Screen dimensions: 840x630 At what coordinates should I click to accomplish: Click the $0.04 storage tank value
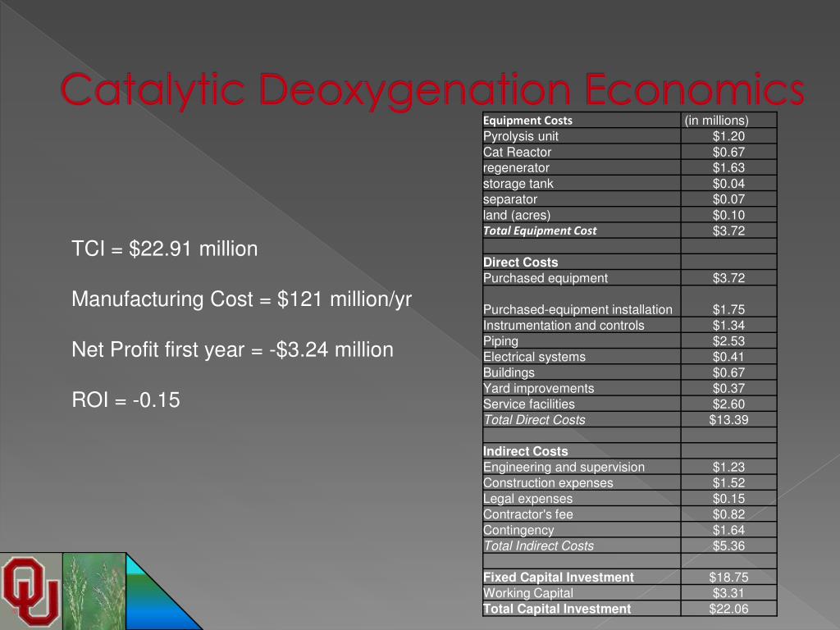[x=728, y=184]
